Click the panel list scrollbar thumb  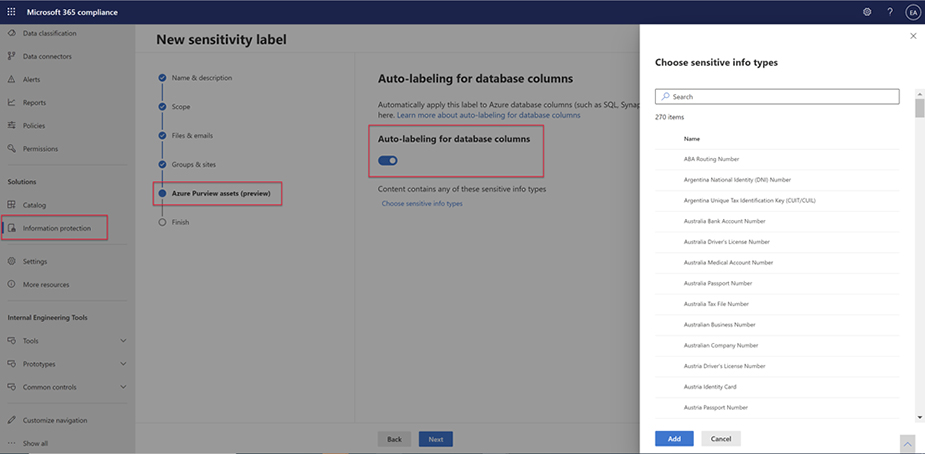(x=919, y=108)
